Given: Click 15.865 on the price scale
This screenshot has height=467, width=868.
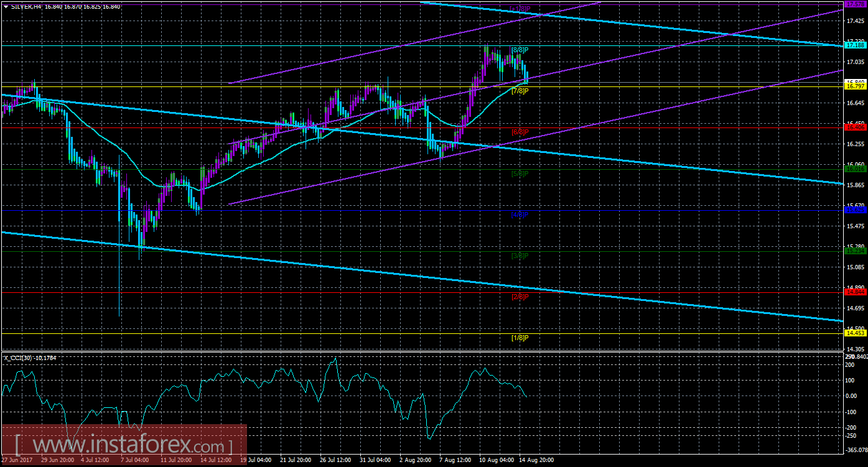Looking at the screenshot, I should 855,185.
